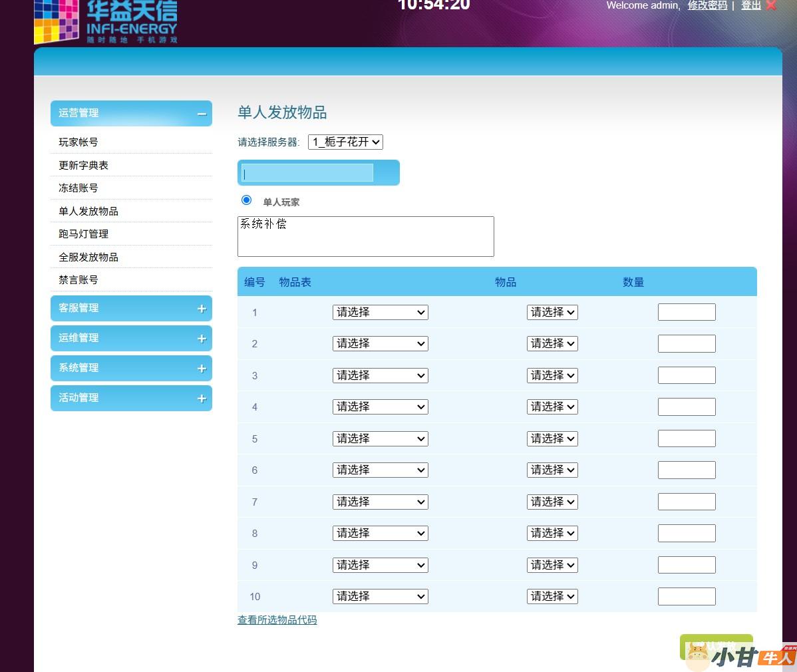
Task: Click the 登出 link
Action: pos(750,5)
